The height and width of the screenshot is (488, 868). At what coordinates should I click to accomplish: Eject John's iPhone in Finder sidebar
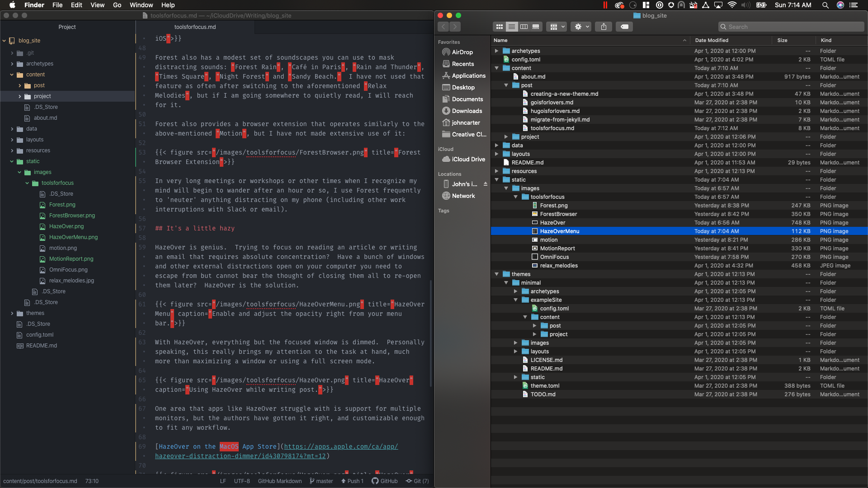[x=486, y=184]
